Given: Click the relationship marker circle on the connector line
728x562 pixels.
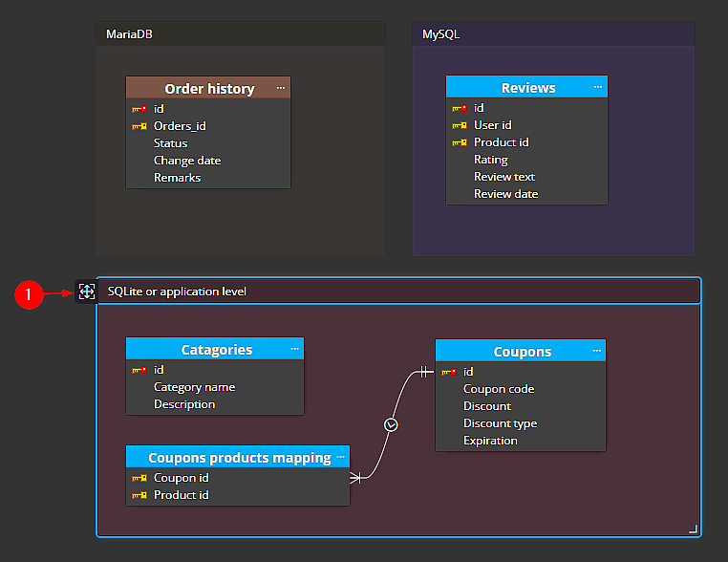Looking at the screenshot, I should coord(391,425).
